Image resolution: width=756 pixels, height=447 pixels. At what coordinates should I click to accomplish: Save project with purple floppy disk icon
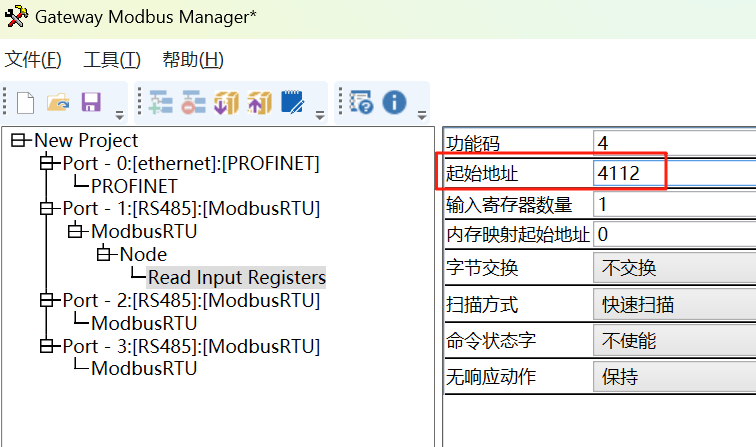click(x=91, y=102)
